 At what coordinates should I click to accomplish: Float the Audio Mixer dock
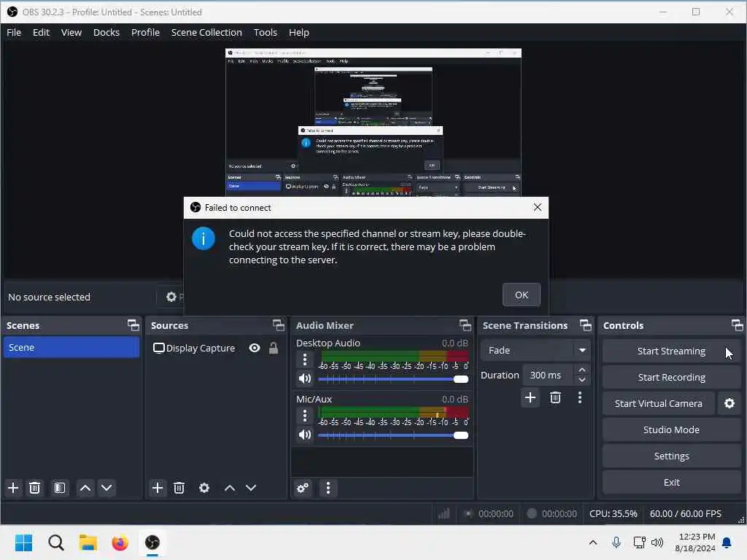click(465, 325)
